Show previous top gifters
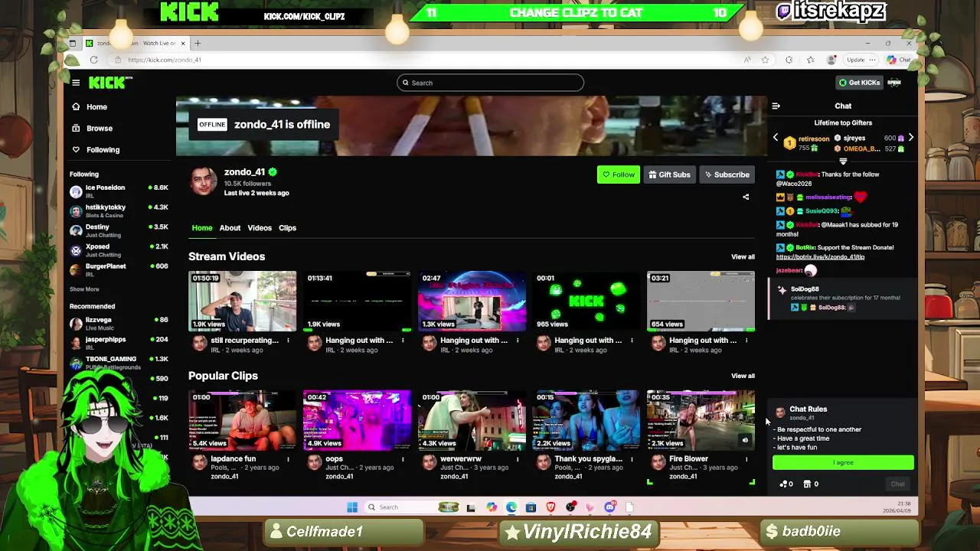Screen dimensions: 980x551 [x=776, y=138]
